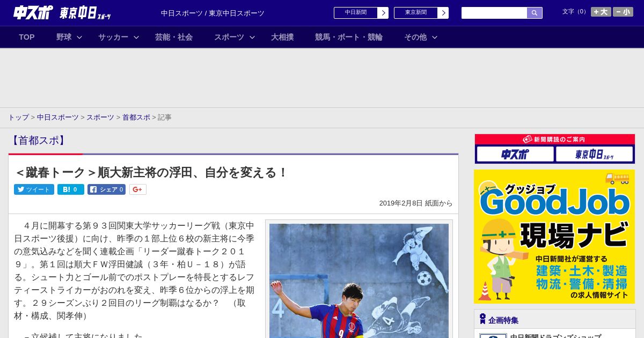The height and width of the screenshot is (338, 644).
Task: Click the 中スポ logo in header
Action: click(33, 12)
